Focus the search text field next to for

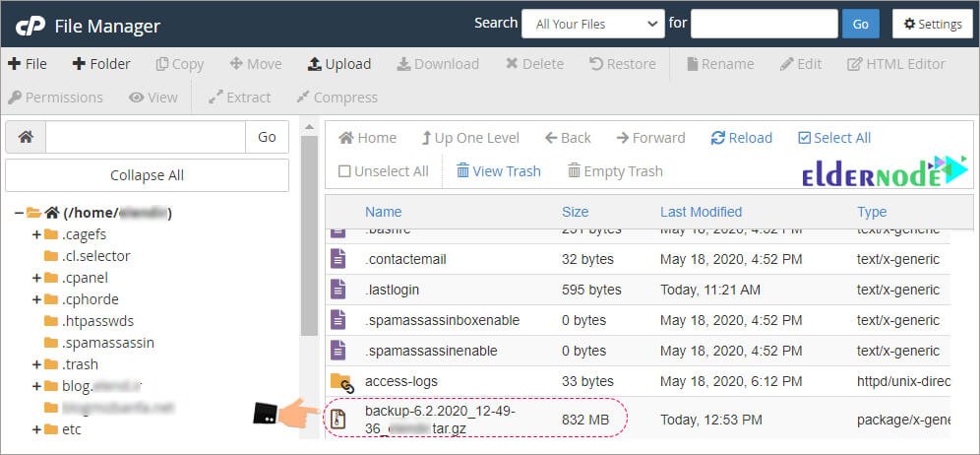point(764,24)
